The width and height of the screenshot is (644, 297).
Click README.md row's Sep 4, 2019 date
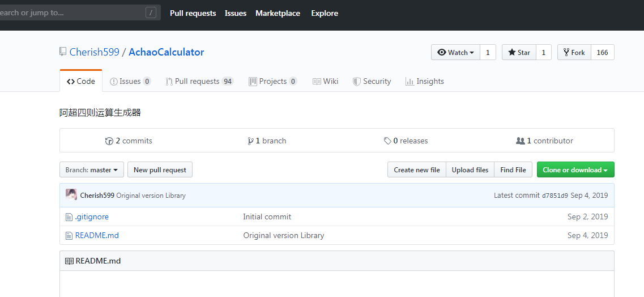(588, 235)
